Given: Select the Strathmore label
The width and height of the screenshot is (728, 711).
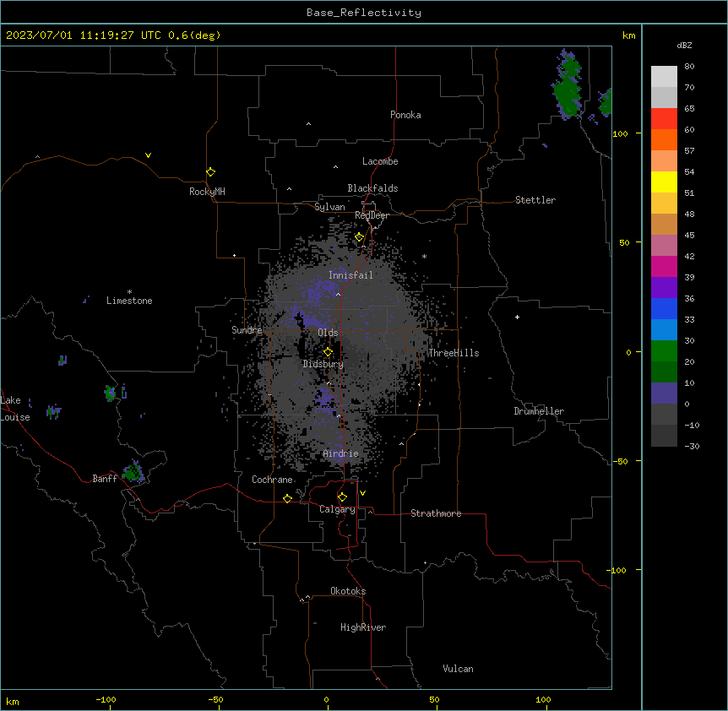Looking at the screenshot, I should click(436, 513).
